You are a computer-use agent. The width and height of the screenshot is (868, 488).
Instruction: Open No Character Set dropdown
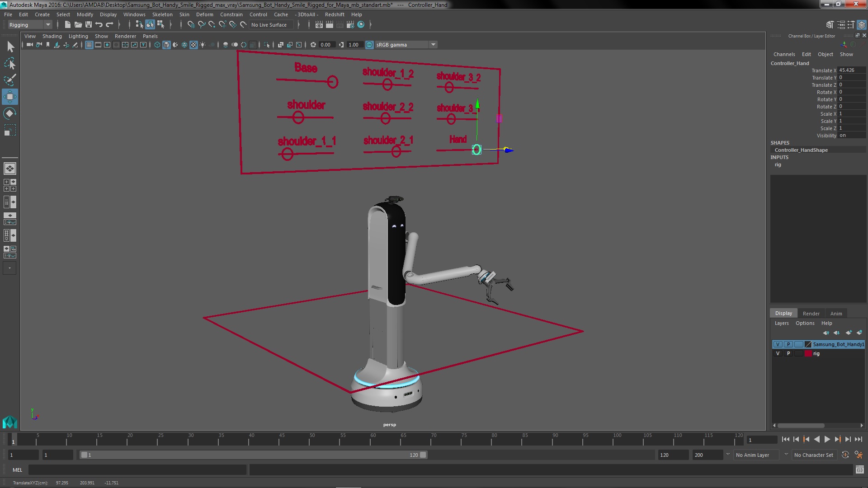coord(814,455)
